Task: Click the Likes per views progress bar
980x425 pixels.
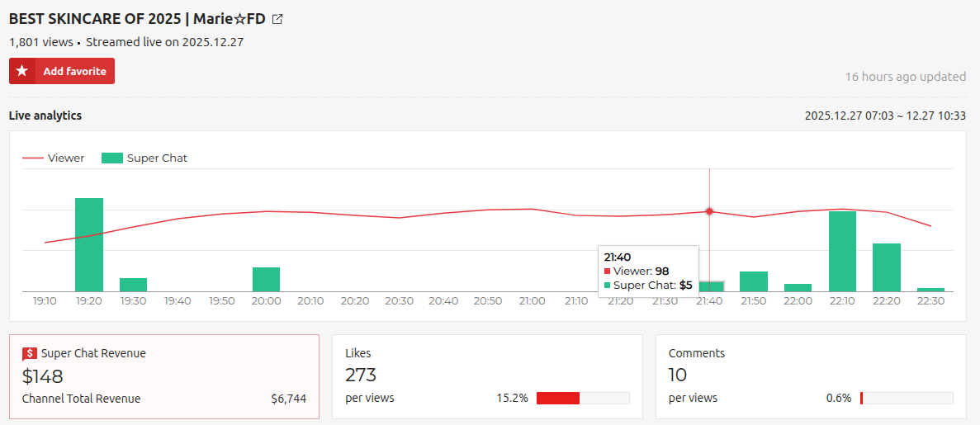Action: click(583, 398)
